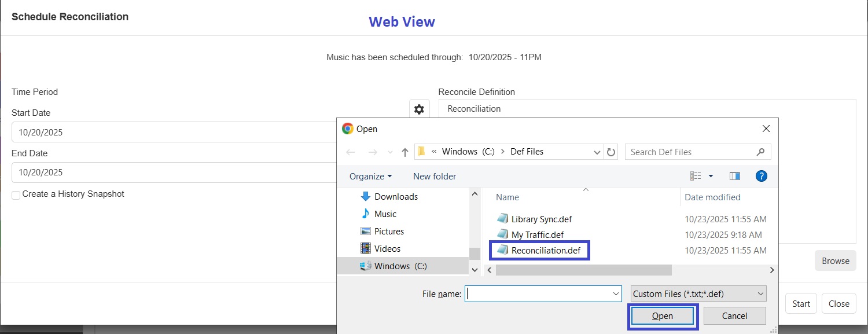Create a New folder
This screenshot has width=868, height=334.
(x=434, y=176)
